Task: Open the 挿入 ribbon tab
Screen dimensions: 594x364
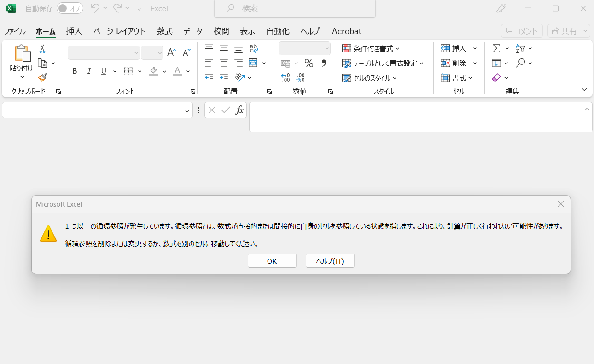Action: tap(74, 31)
